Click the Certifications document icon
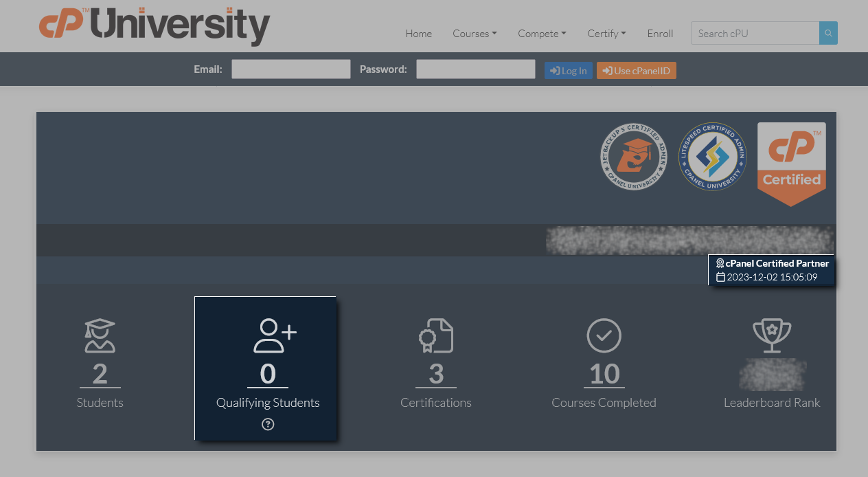Screen dimensions: 868x477 pos(436,335)
